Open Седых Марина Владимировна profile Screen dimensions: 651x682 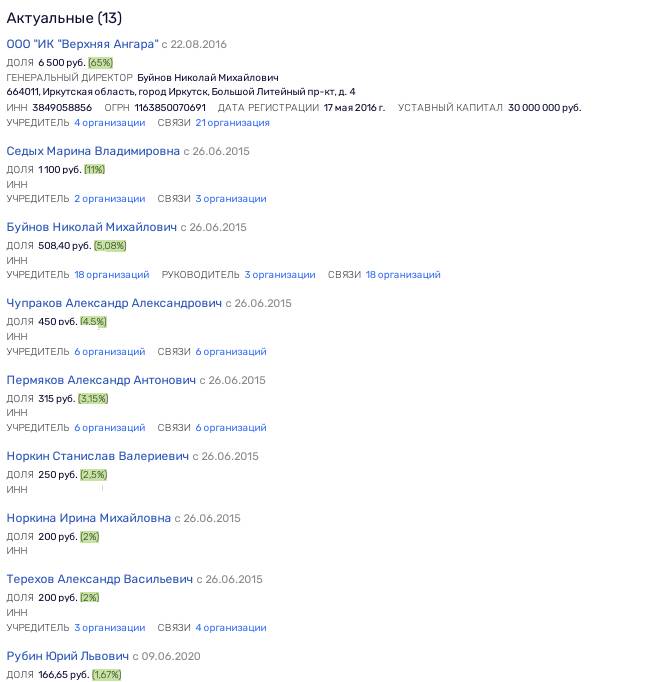(93, 151)
